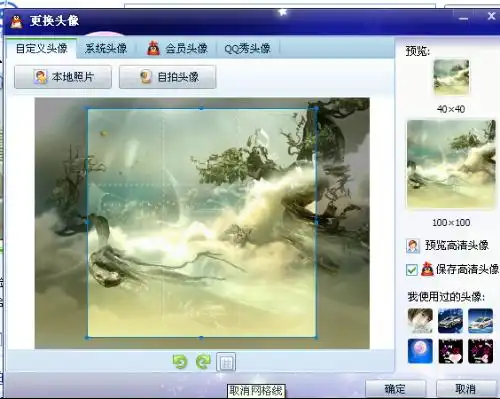Click the 40×40 preview thumbnail
Image resolution: width=500 pixels, height=399 pixels.
click(x=451, y=77)
